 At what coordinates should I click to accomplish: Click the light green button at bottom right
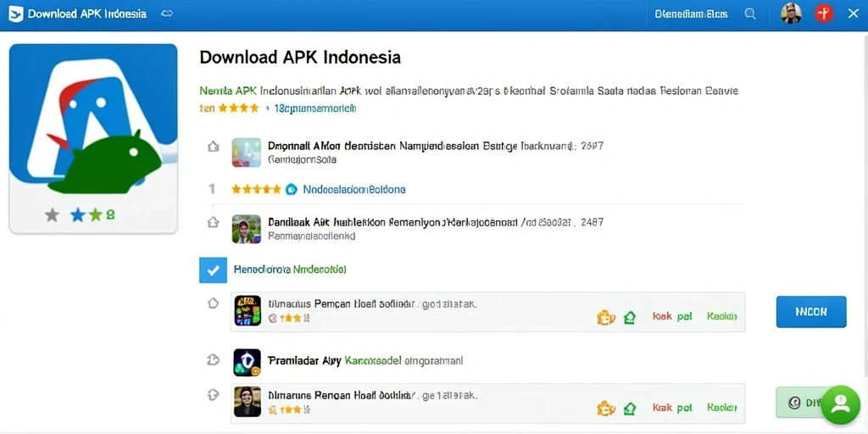(800, 403)
